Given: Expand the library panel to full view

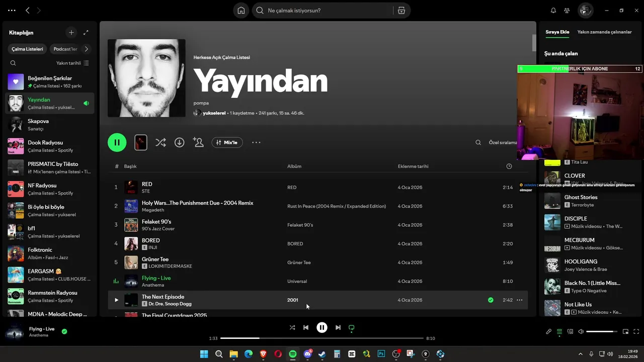Looking at the screenshot, I should (86, 32).
